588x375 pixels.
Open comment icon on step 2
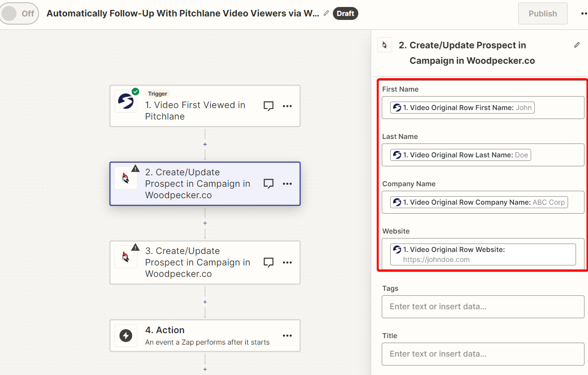point(269,184)
